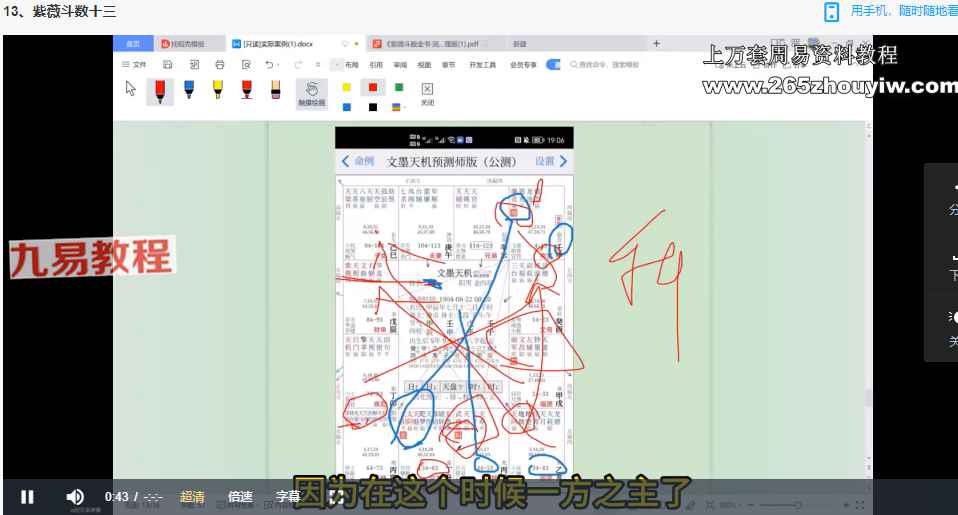Mute the video volume
This screenshot has height=515, width=958.
pos(75,496)
